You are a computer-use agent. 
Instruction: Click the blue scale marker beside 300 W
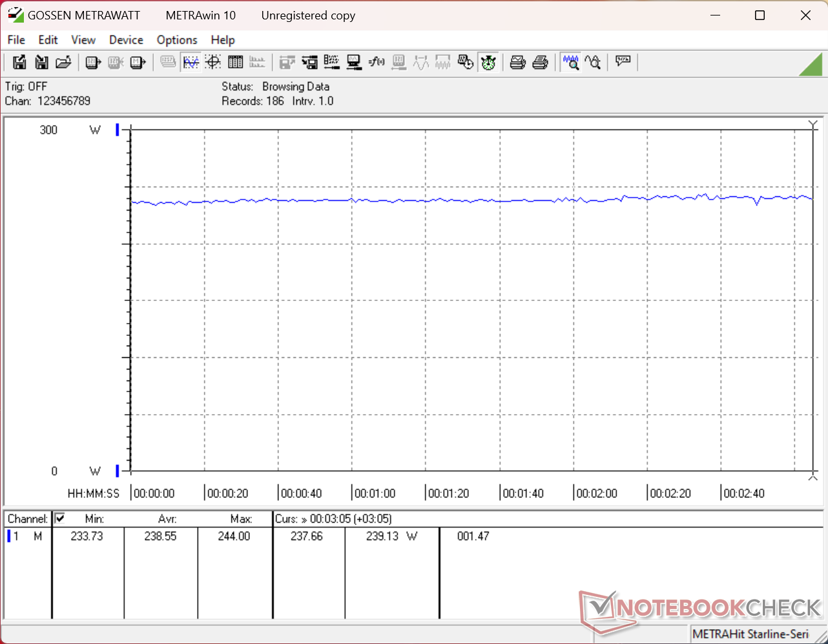(x=118, y=130)
